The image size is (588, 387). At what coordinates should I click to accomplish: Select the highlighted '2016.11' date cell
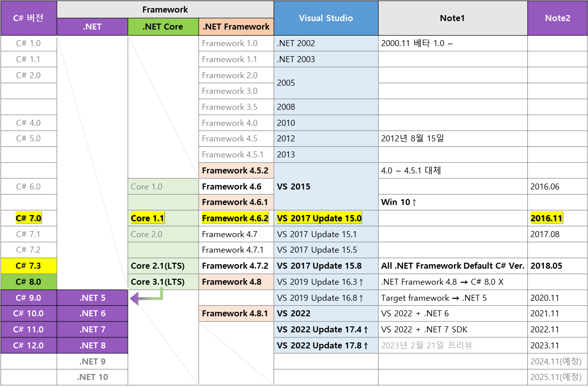pyautogui.click(x=557, y=218)
